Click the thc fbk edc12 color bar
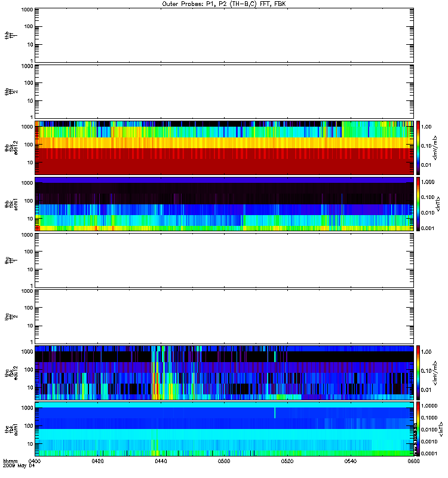This screenshot has height=478, width=448. (418, 372)
